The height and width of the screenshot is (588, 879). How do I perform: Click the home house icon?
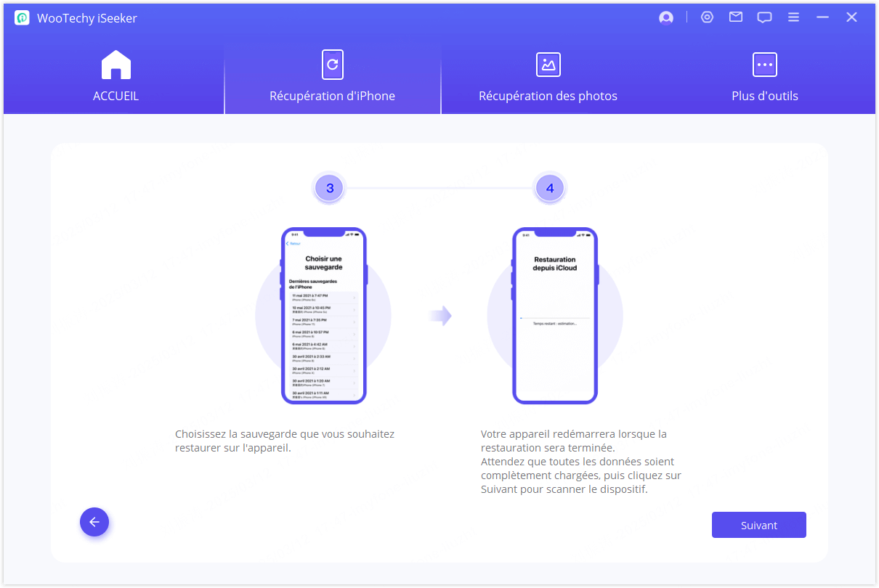pos(116,65)
